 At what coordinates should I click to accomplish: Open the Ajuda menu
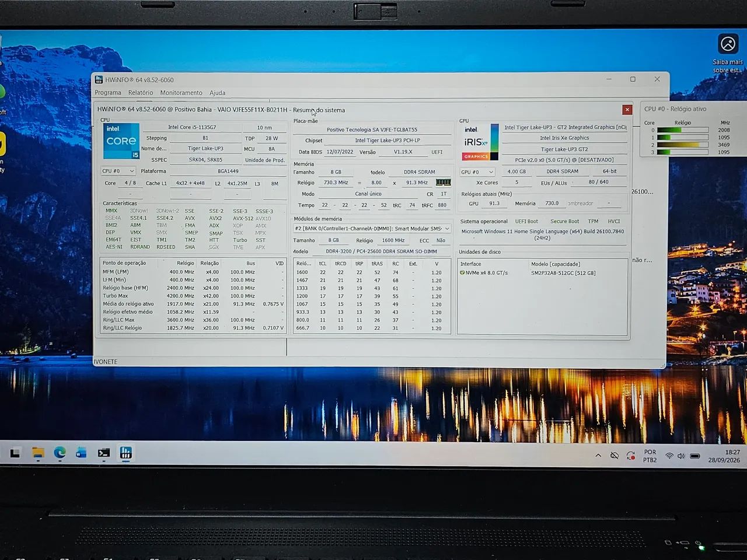(x=217, y=93)
